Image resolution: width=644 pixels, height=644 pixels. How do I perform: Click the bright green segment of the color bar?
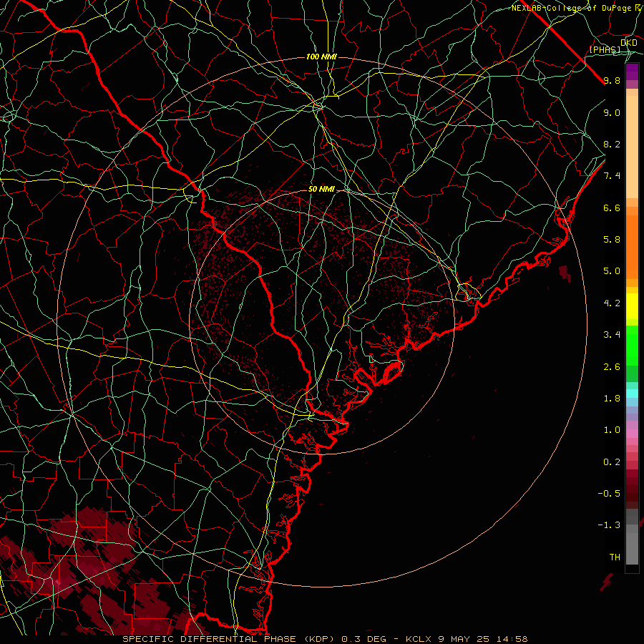click(x=632, y=345)
